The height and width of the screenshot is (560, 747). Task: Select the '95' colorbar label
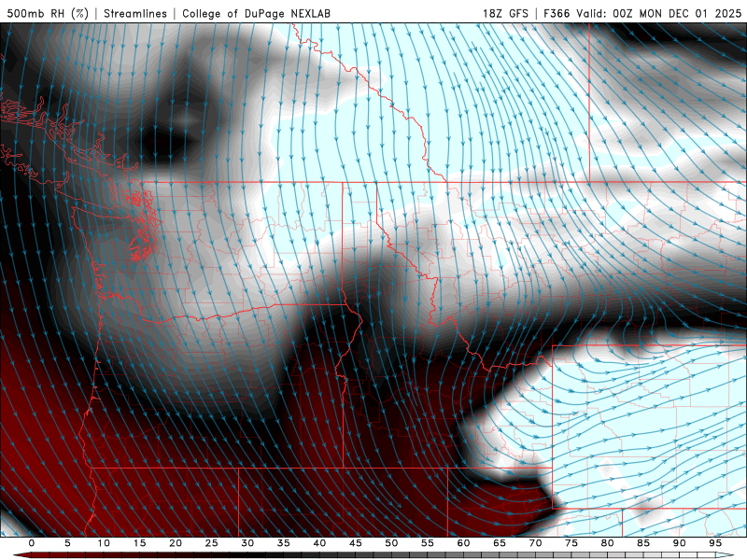pyautogui.click(x=715, y=543)
